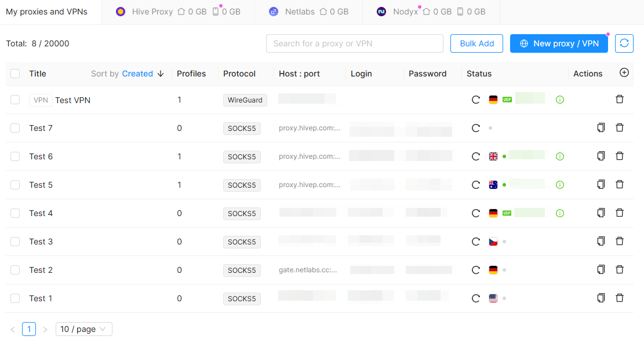Copy the Test 5 proxy details
This screenshot has height=347, width=644.
pyautogui.click(x=601, y=184)
